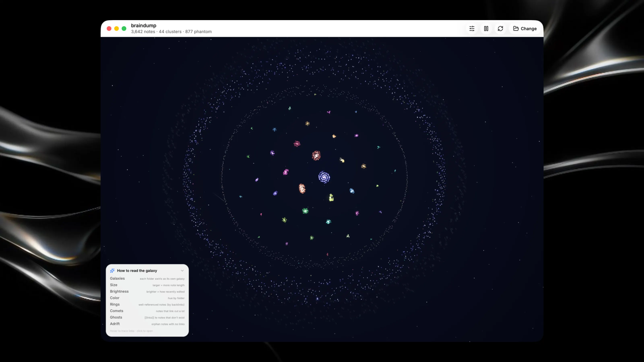Click the blue spiral galaxy at center
The height and width of the screenshot is (362, 644).
(x=324, y=177)
